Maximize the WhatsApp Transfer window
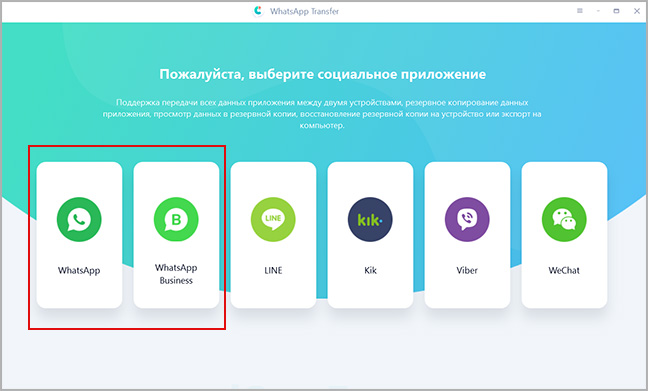 click(616, 11)
